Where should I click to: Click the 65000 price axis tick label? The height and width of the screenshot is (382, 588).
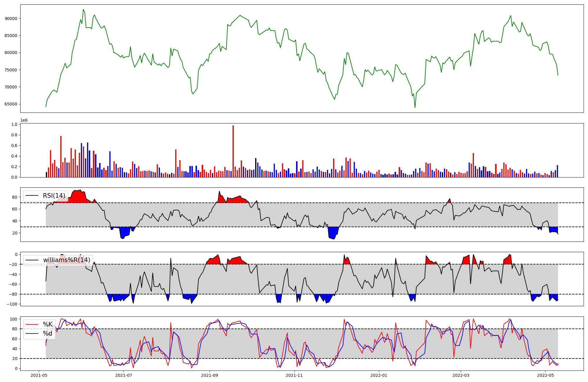click(11, 104)
